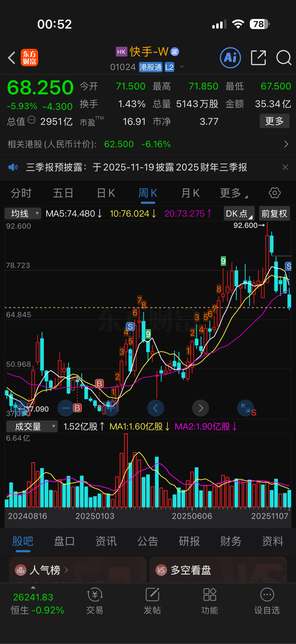Viewport: 296px width, 644px height.
Task: Open chart settings gear icon
Action: pos(275,193)
